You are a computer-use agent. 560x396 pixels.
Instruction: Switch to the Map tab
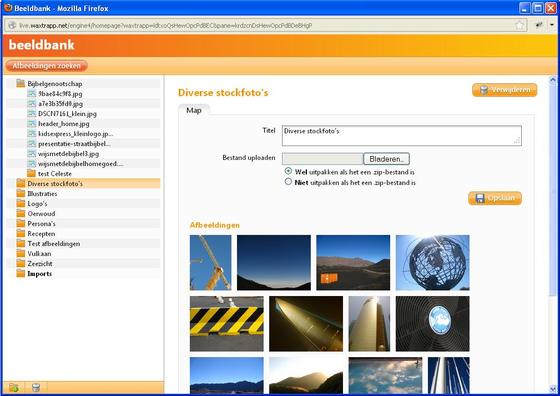194,110
